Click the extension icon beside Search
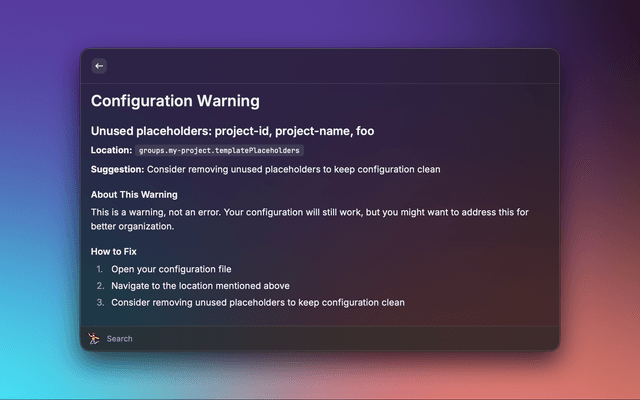The height and width of the screenshot is (400, 640). click(x=93, y=339)
